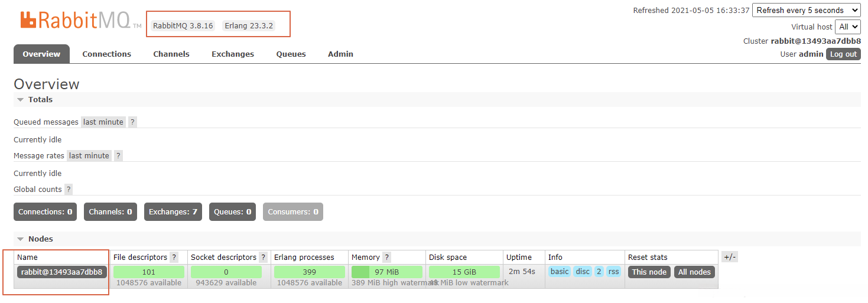Open Queues: 0 summary button
Screen dimensions: 868x303
233,212
